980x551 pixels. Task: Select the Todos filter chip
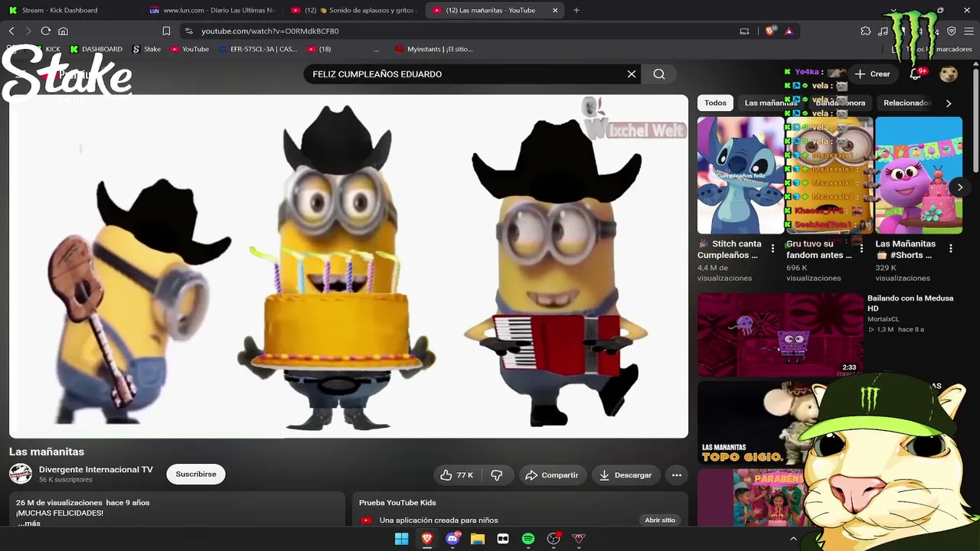[x=715, y=103]
